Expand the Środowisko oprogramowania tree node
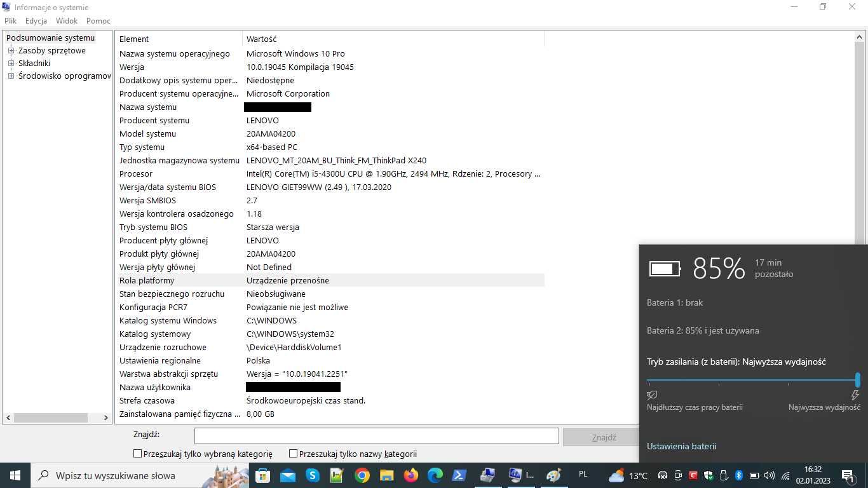The image size is (868, 488). [11, 76]
